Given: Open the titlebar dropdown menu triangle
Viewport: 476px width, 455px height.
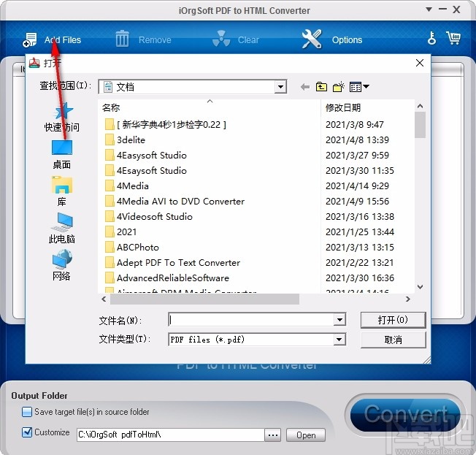Looking at the screenshot, I should point(429,9).
